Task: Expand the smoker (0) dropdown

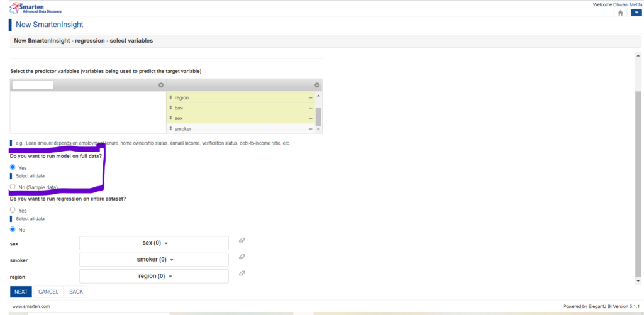Action: point(154,260)
